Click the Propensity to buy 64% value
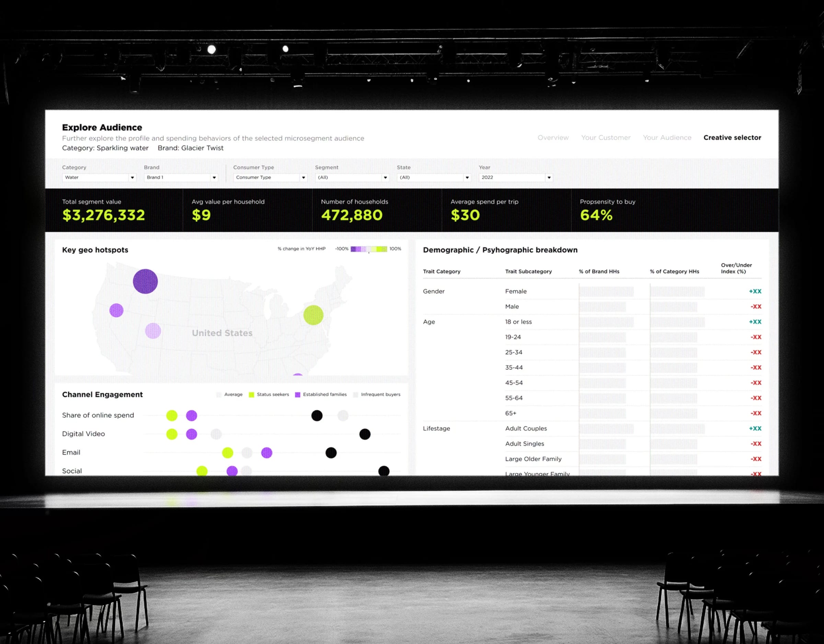 (596, 215)
